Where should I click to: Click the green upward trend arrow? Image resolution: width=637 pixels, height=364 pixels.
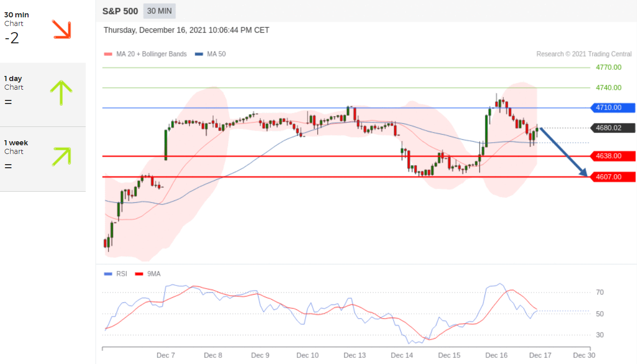click(x=61, y=93)
